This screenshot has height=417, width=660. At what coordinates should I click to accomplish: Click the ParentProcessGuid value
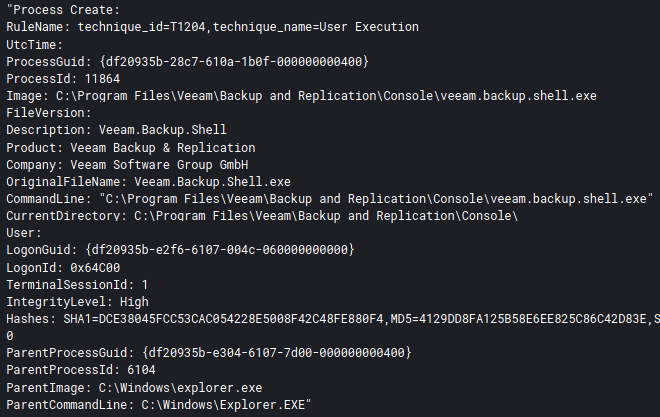tap(277, 353)
